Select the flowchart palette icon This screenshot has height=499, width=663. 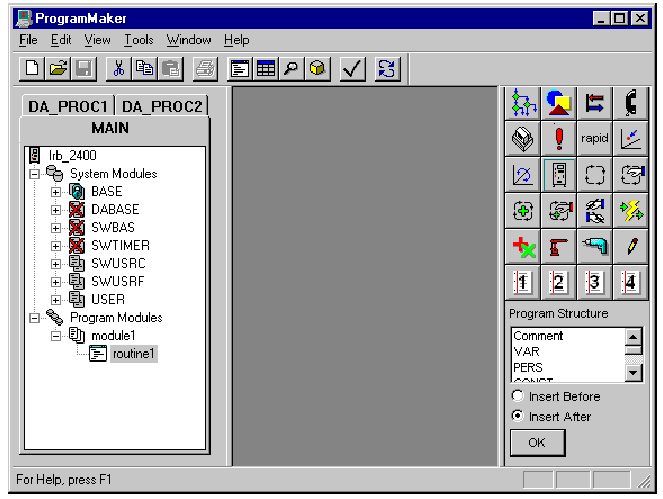point(523,103)
